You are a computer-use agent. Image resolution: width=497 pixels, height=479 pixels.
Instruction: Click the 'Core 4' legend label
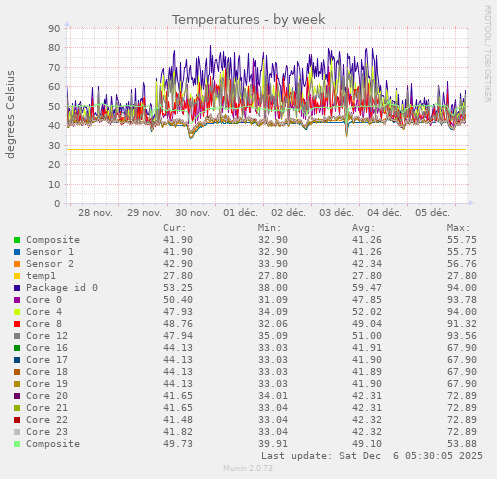[44, 312]
